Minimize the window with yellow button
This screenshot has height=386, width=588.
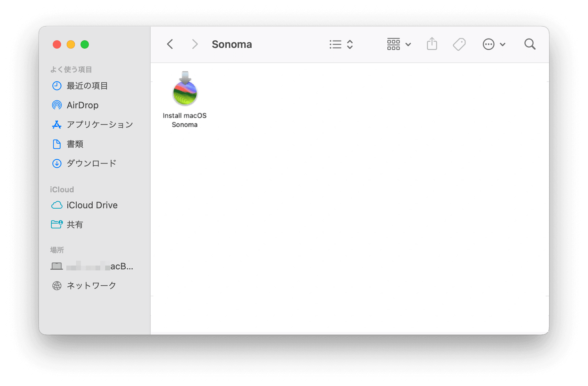click(x=71, y=44)
